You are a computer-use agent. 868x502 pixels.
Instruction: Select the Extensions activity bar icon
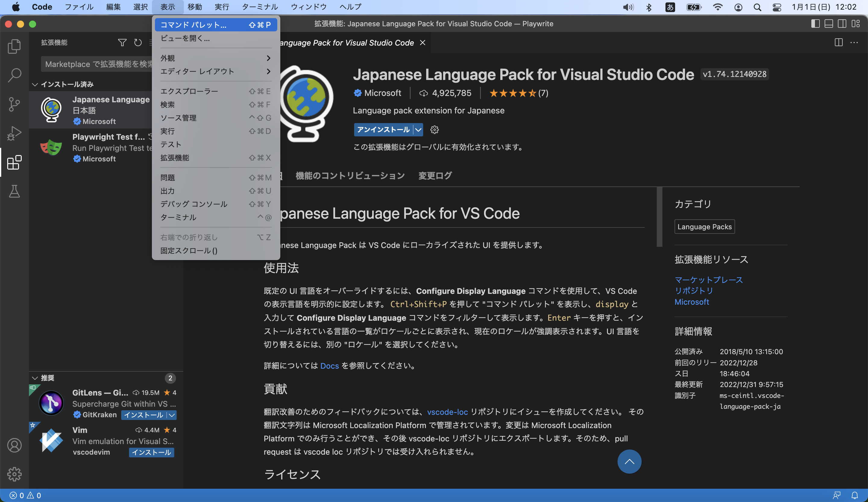pos(14,162)
